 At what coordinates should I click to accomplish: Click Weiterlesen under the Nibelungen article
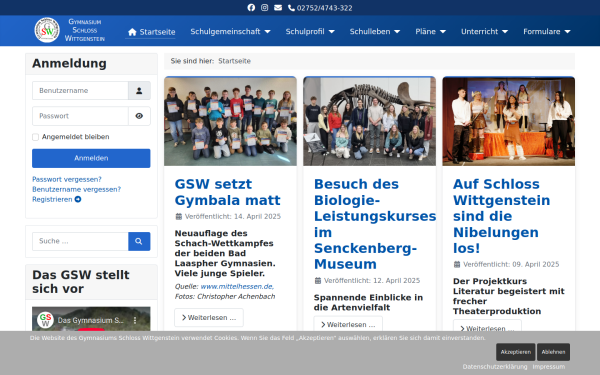pyautogui.click(x=487, y=326)
